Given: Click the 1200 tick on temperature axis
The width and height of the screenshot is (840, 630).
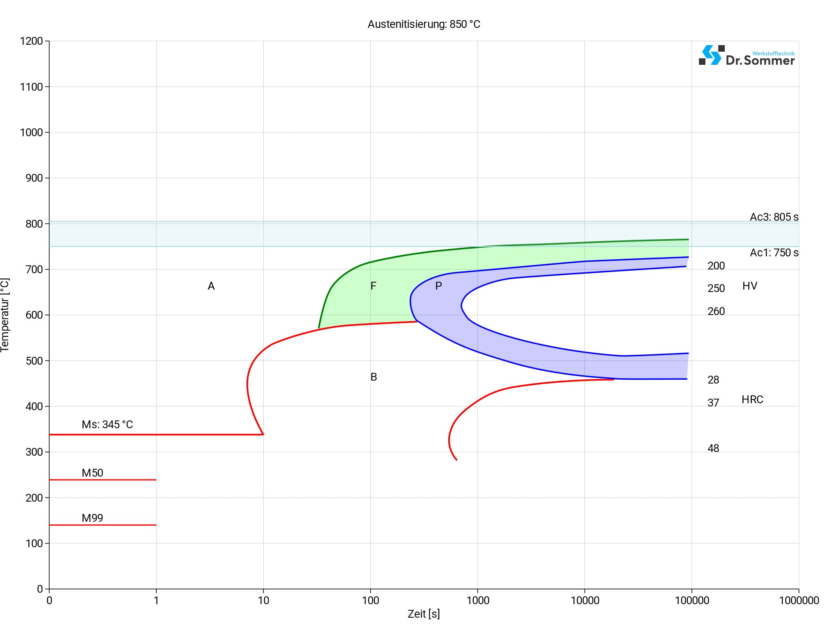Looking at the screenshot, I should tap(31, 41).
